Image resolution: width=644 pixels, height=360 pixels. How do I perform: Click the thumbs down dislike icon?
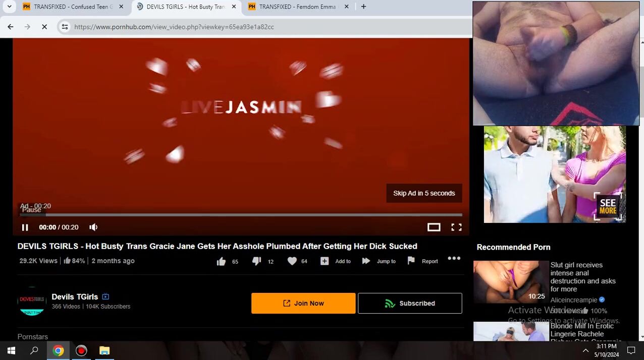(x=256, y=261)
